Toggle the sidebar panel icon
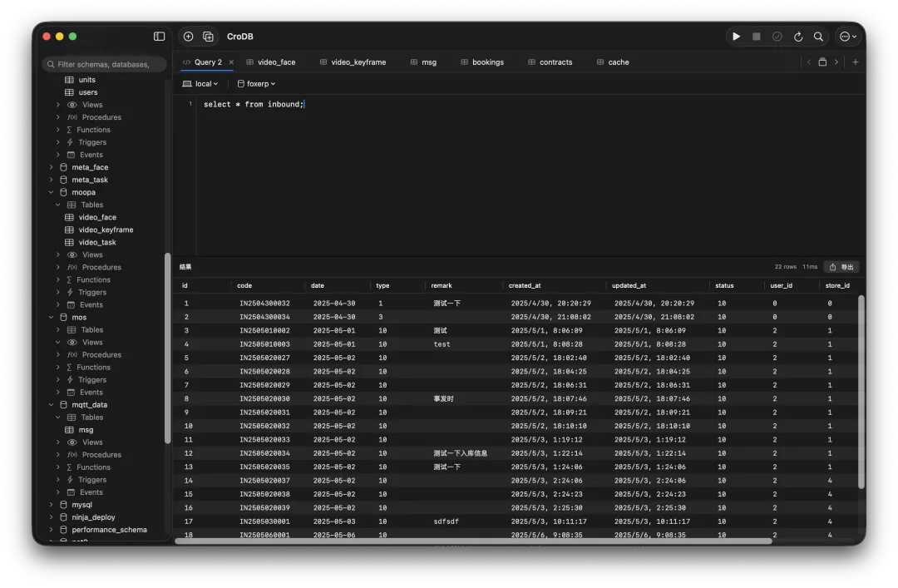Image resolution: width=898 pixels, height=588 pixels. pos(159,36)
